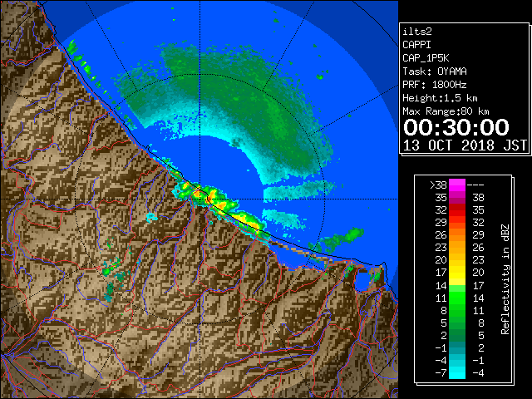Pick the magenta swatch in the color bar
This screenshot has height=399, width=532.
[457, 185]
